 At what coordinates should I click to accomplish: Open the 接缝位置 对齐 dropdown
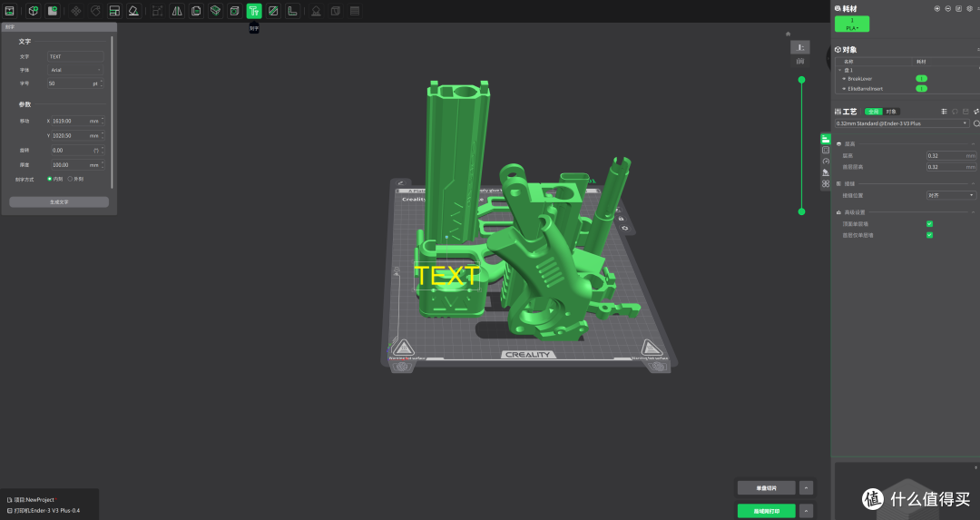click(951, 196)
